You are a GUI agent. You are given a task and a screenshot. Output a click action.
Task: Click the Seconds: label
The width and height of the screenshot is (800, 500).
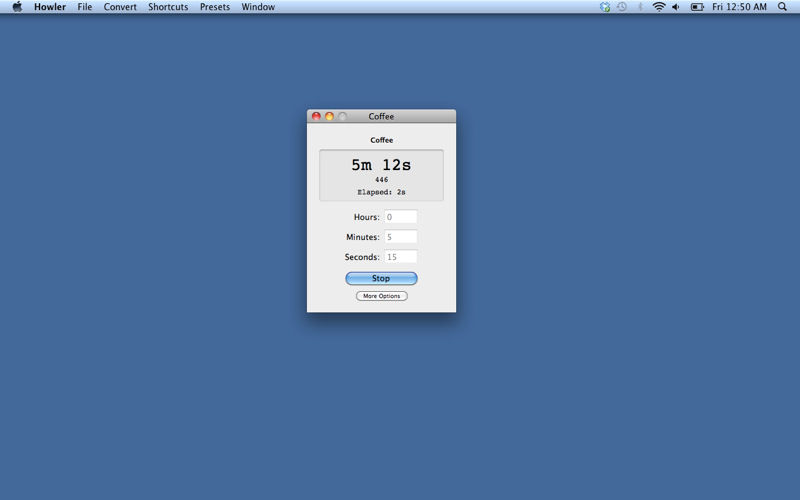click(x=362, y=257)
